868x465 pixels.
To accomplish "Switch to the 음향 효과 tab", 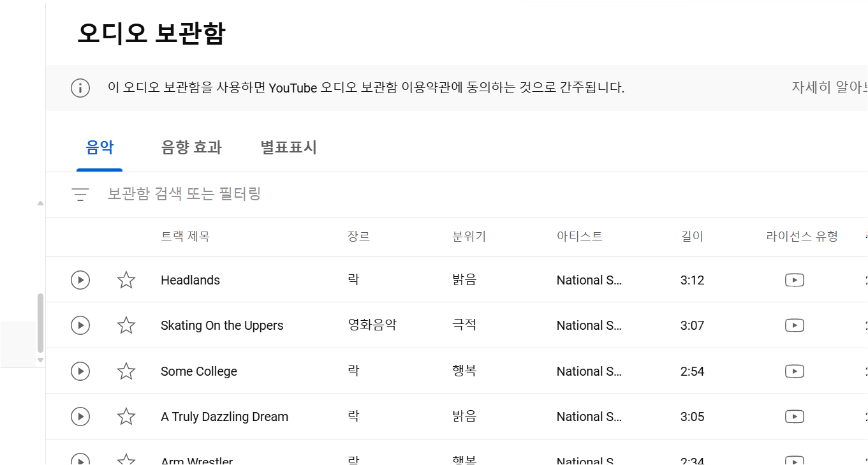I will pyautogui.click(x=191, y=147).
